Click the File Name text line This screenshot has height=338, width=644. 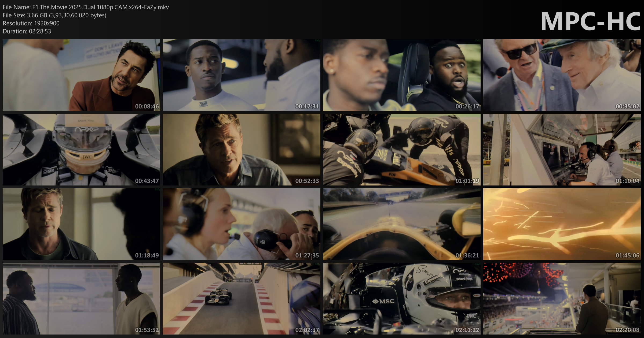[86, 7]
